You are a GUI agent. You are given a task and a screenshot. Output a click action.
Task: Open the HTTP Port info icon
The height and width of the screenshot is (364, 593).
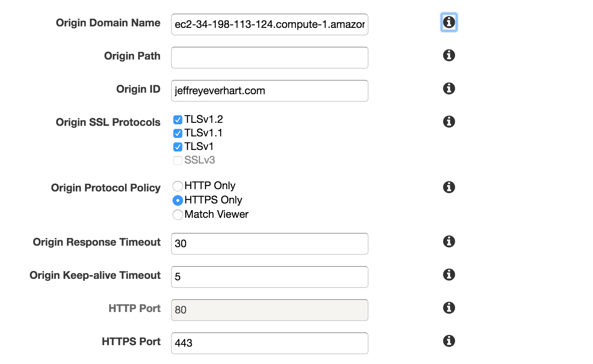click(449, 308)
